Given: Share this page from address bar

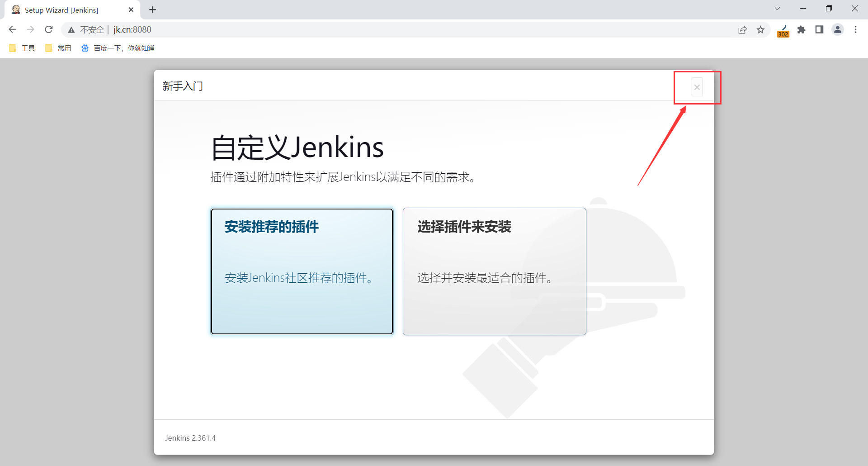Looking at the screenshot, I should [x=742, y=30].
